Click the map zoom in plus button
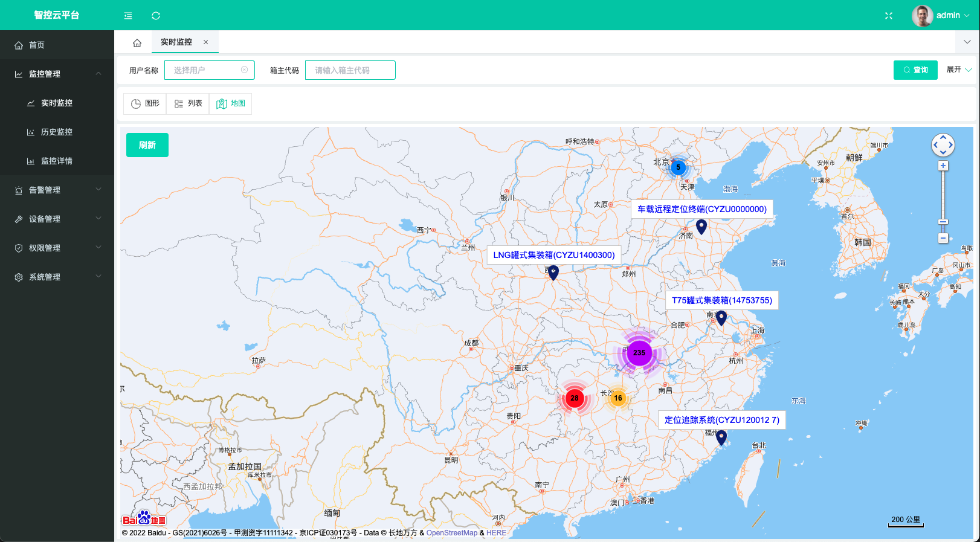 [943, 166]
